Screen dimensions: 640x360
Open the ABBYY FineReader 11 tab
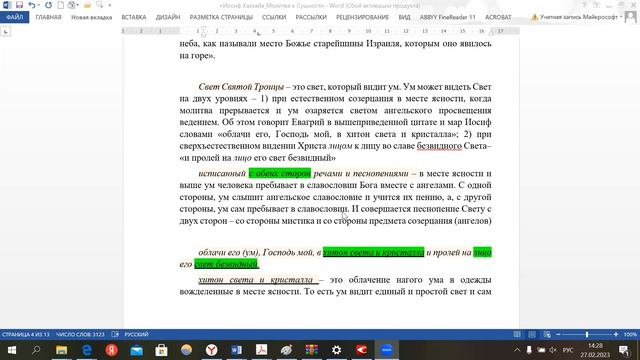click(447, 17)
